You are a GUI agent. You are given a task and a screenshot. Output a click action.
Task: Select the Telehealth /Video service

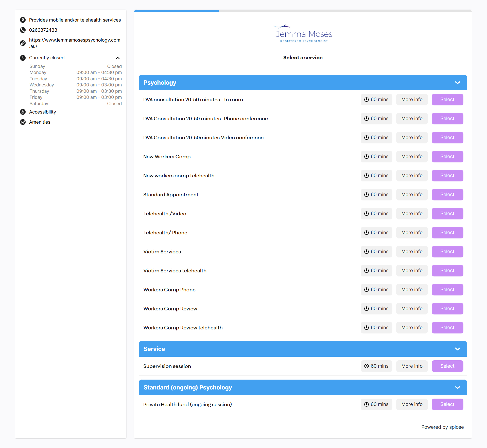447,214
